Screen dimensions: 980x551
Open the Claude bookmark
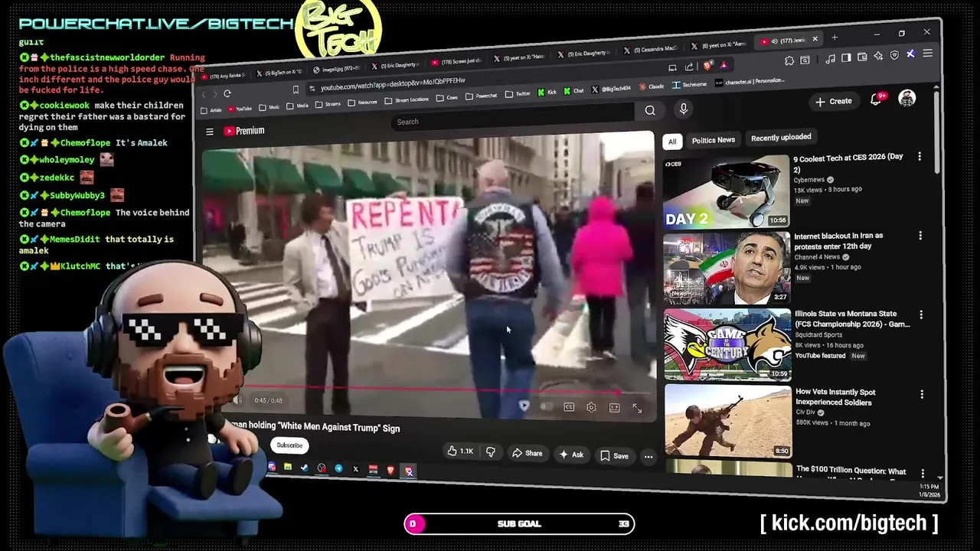(652, 86)
